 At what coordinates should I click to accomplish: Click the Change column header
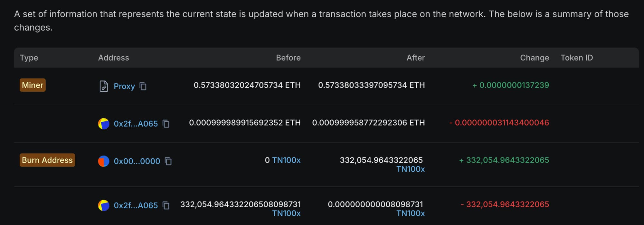(x=535, y=58)
